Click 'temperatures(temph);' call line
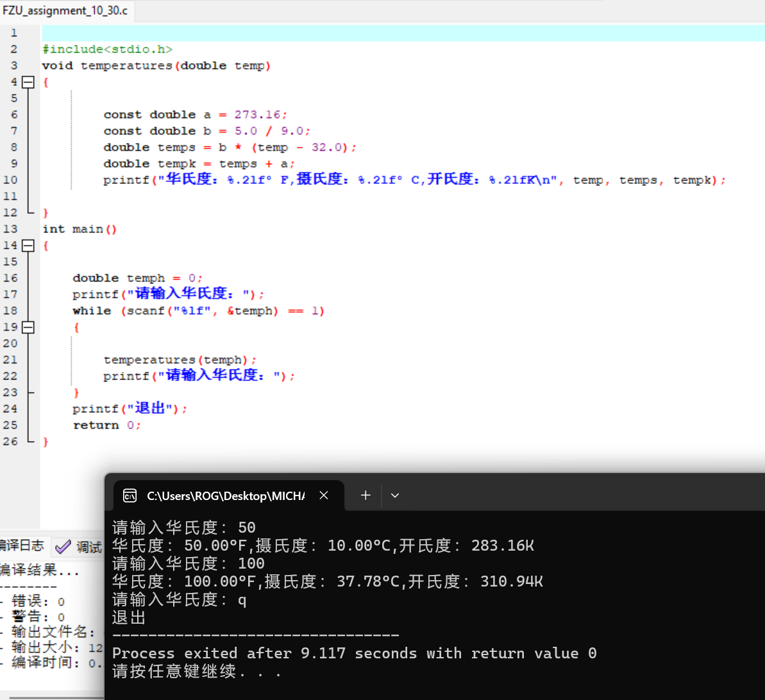The height and width of the screenshot is (700, 765). (180, 360)
